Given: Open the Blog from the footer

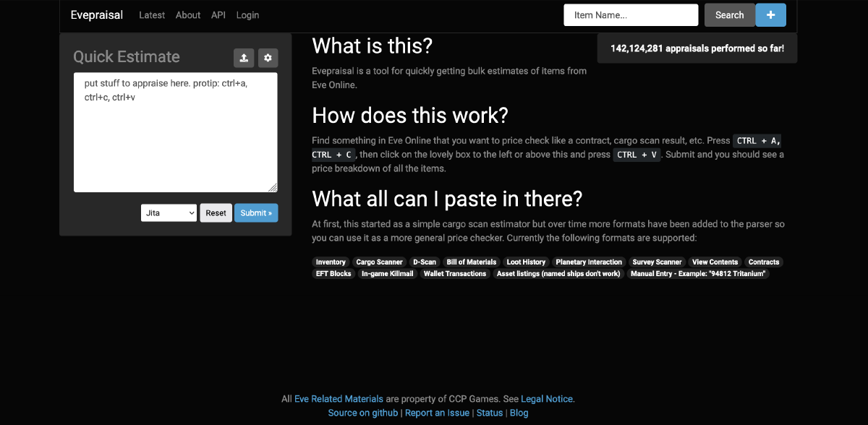Looking at the screenshot, I should [519, 413].
